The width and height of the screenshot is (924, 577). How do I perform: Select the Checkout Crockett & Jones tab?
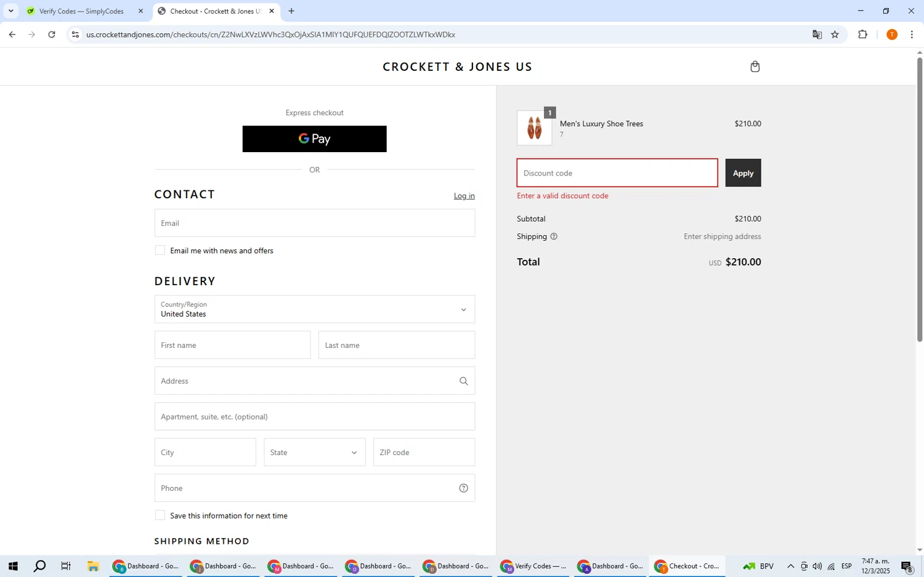click(216, 11)
